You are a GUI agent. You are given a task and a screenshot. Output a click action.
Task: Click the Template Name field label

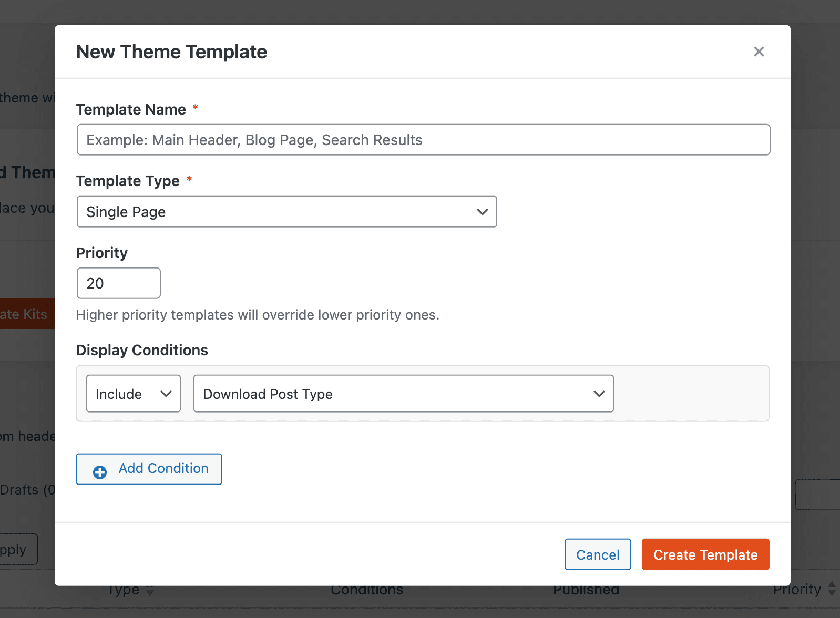tap(131, 109)
